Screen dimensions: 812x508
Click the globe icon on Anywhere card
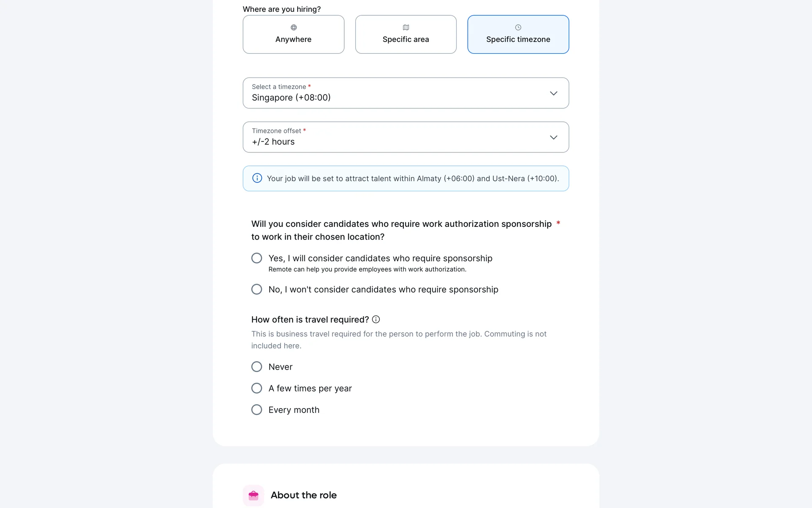[294, 28]
